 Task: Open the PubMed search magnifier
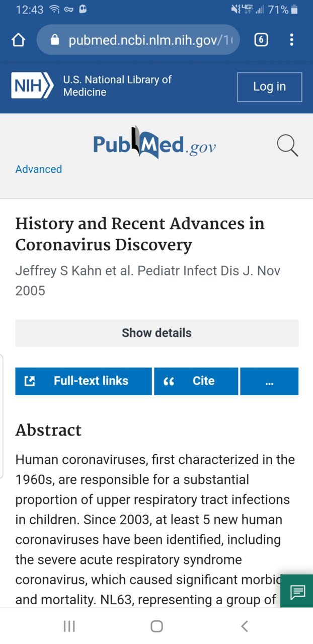pyautogui.click(x=287, y=146)
